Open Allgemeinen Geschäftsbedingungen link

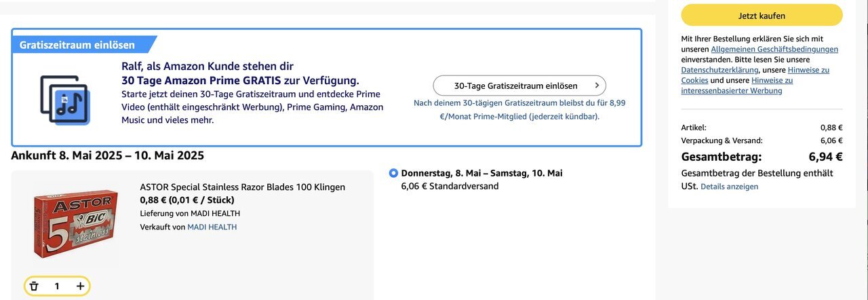coord(774,50)
